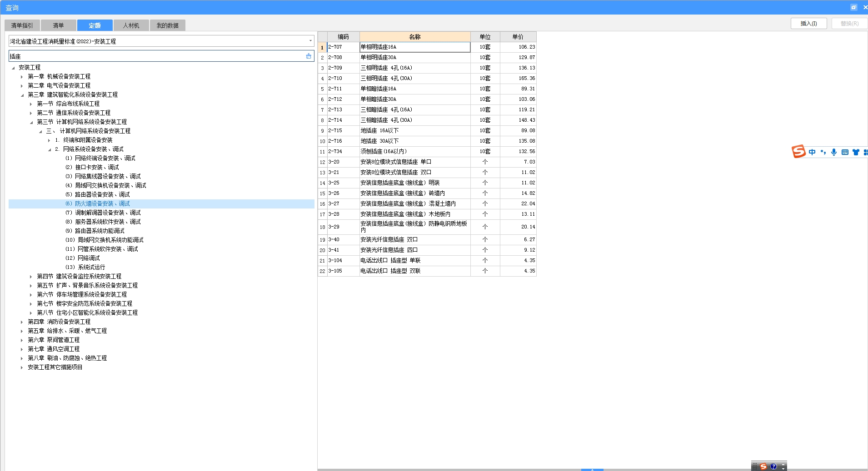Select tree item (12) 网络调试
The image size is (868, 471).
coord(83,258)
